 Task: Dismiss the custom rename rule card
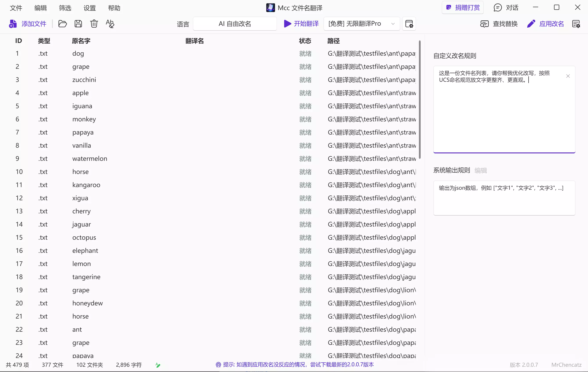pos(568,76)
